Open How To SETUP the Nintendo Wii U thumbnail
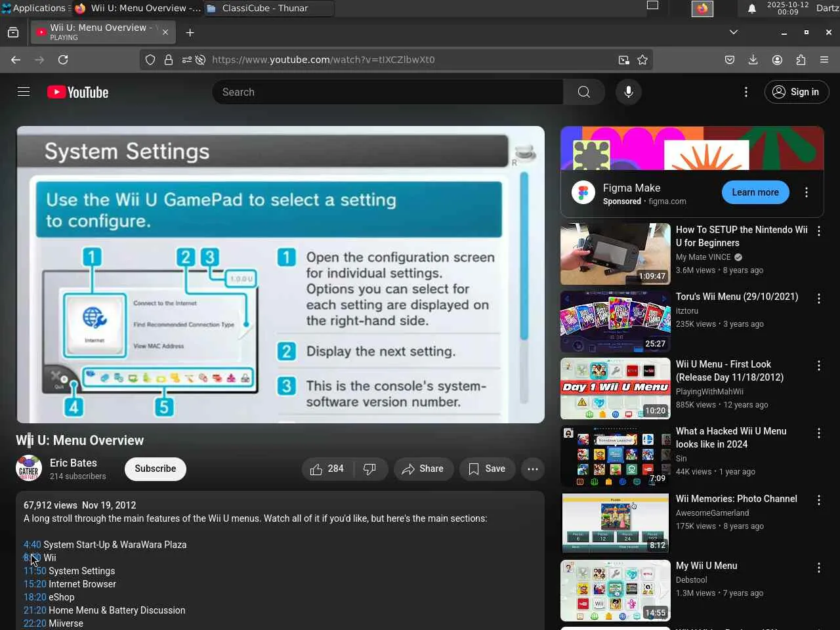Screen dimensions: 840x630 pos(616,254)
